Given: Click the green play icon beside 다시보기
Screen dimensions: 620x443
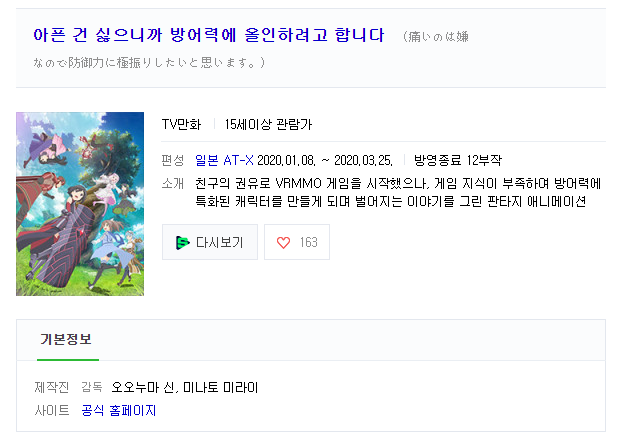Looking at the screenshot, I should click(x=182, y=242).
